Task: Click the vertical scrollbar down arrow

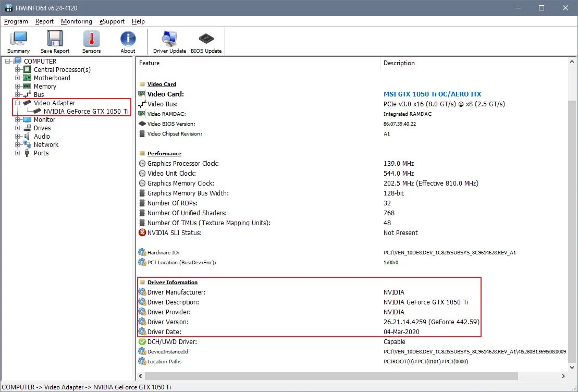Action: (x=572, y=367)
